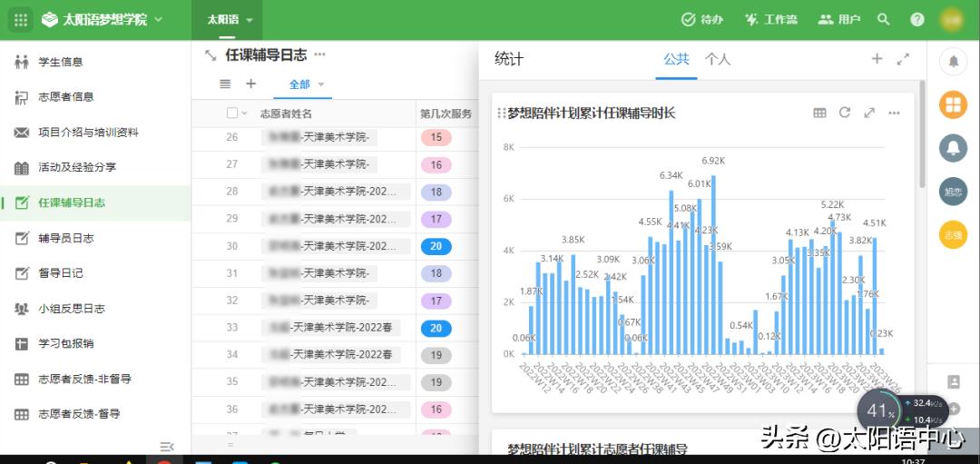
Task: Open the 志强 contact avatar
Action: 953,234
